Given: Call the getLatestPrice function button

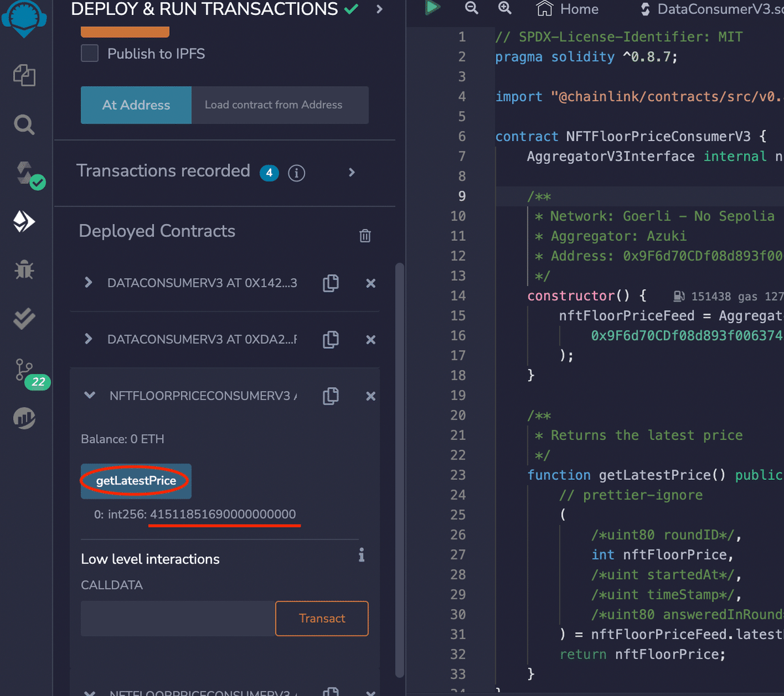Looking at the screenshot, I should click(x=136, y=481).
